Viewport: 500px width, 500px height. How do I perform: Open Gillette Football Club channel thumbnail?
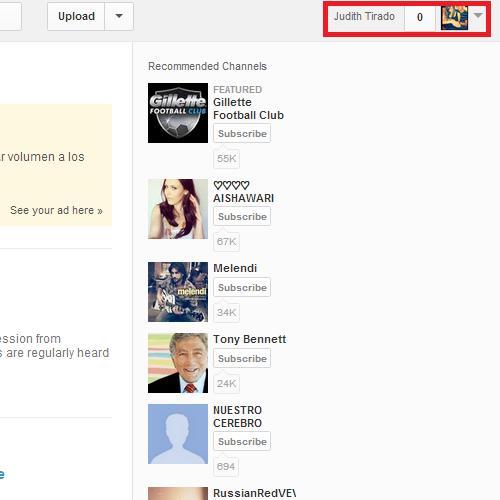178,113
